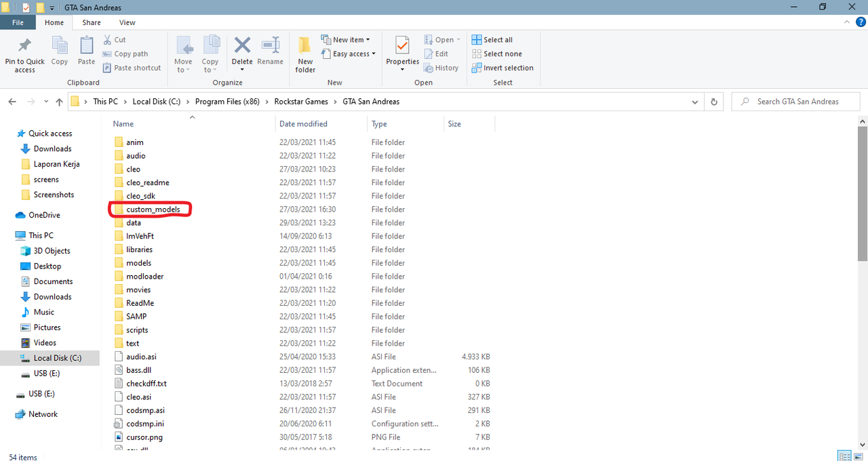Open the New item dropdown
The image size is (868, 461).
(346, 40)
